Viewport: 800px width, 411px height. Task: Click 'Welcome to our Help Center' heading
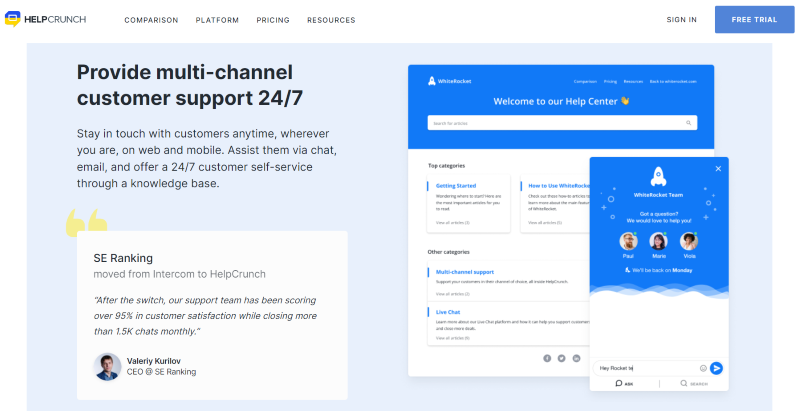562,101
